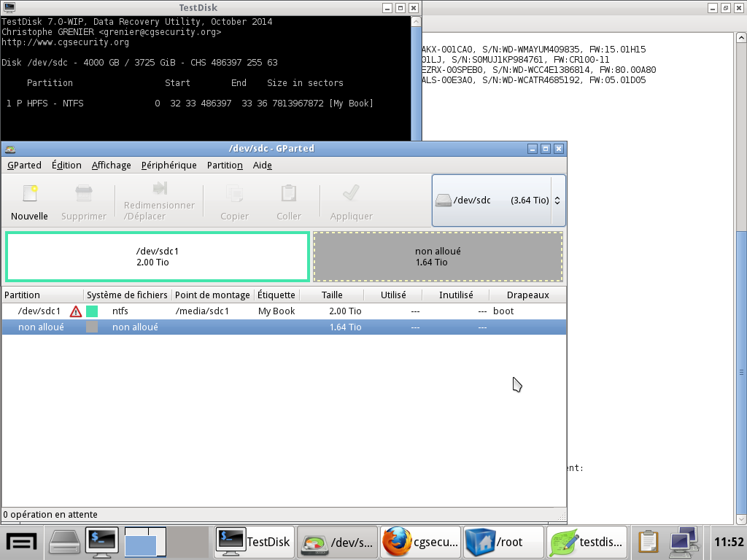The height and width of the screenshot is (560, 747).
Task: Switch to /dev/s... GParted taskbar button
Action: [337, 542]
